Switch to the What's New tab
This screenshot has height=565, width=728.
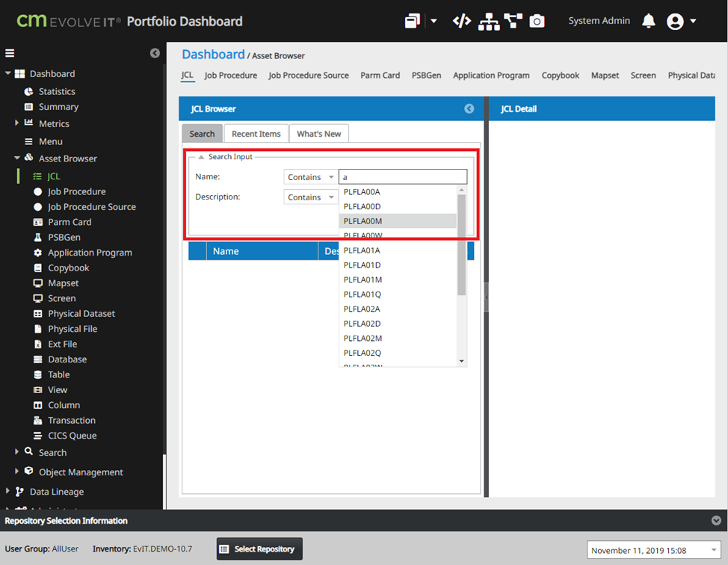[319, 134]
